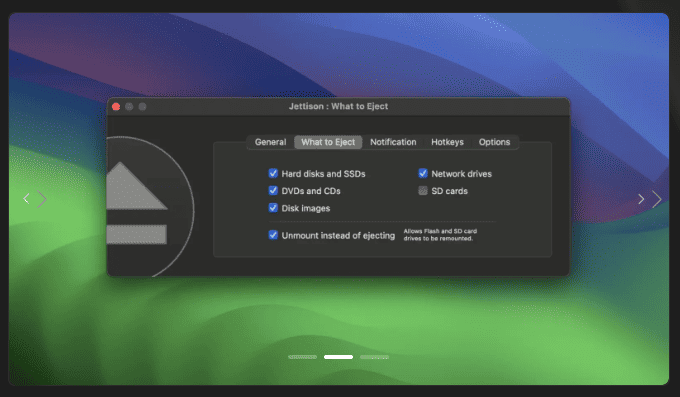This screenshot has width=680, height=397.
Task: Open the Options tab
Action: [494, 142]
